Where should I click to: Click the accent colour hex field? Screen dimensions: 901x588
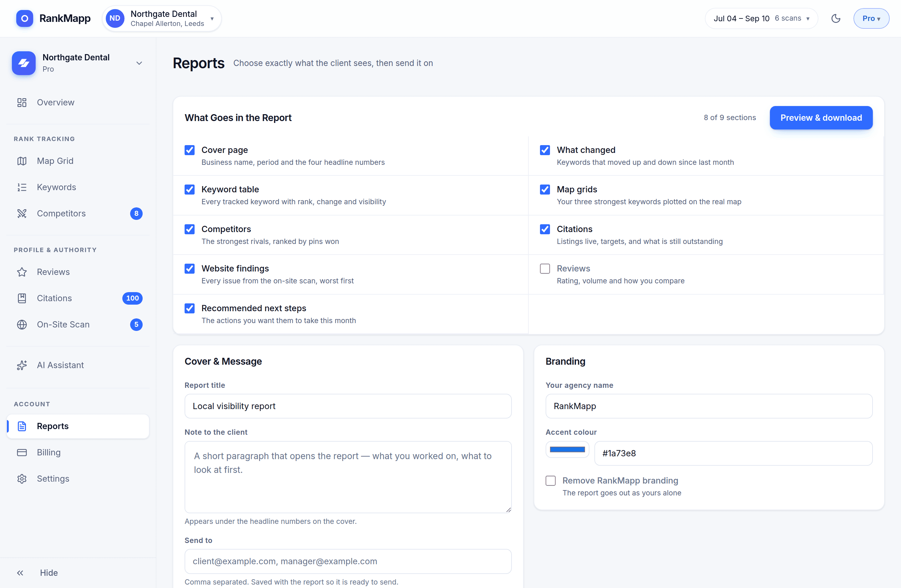click(x=733, y=453)
